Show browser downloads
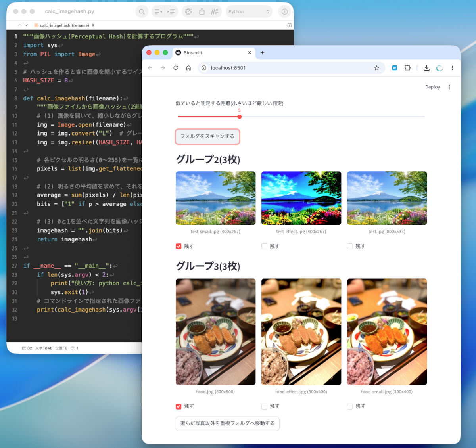 (426, 68)
